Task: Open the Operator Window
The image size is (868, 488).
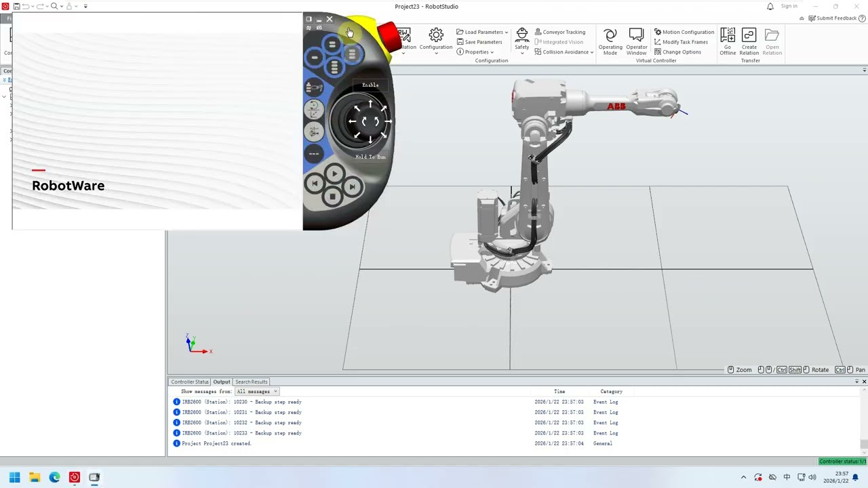Action: pyautogui.click(x=636, y=41)
